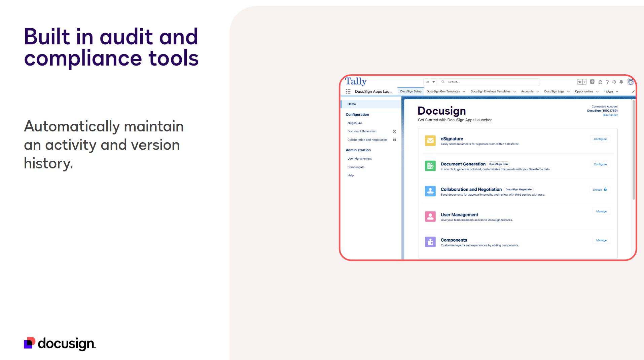Switch to the DocuSign Envelope Templates tab

(x=490, y=91)
